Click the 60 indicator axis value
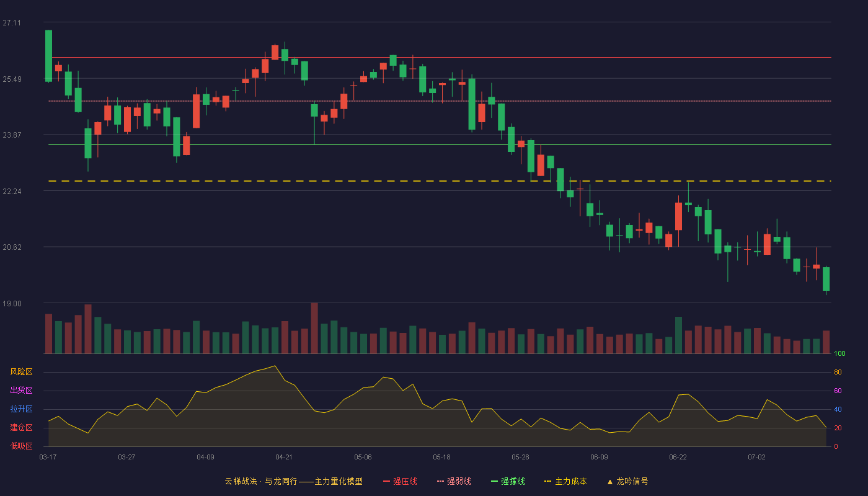Image resolution: width=868 pixels, height=496 pixels. point(838,391)
